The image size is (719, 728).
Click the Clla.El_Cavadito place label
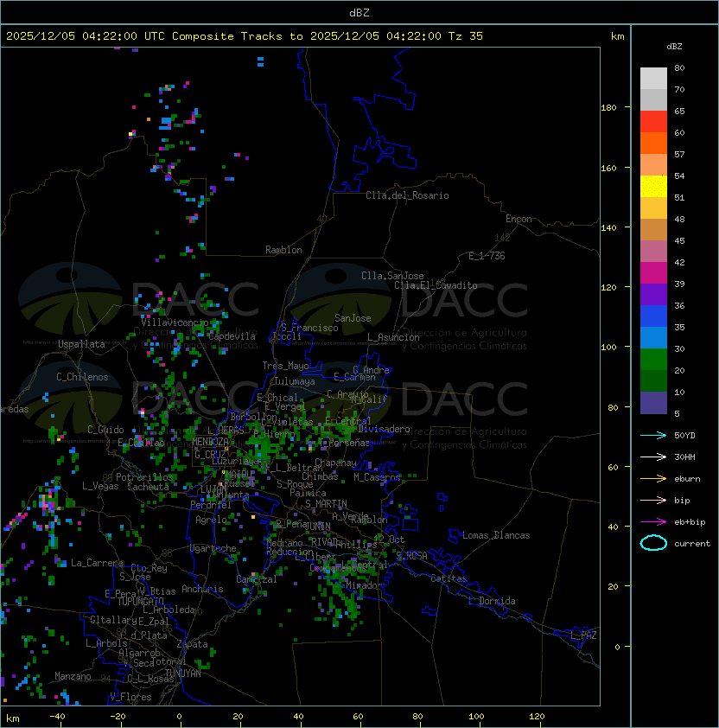pos(436,285)
